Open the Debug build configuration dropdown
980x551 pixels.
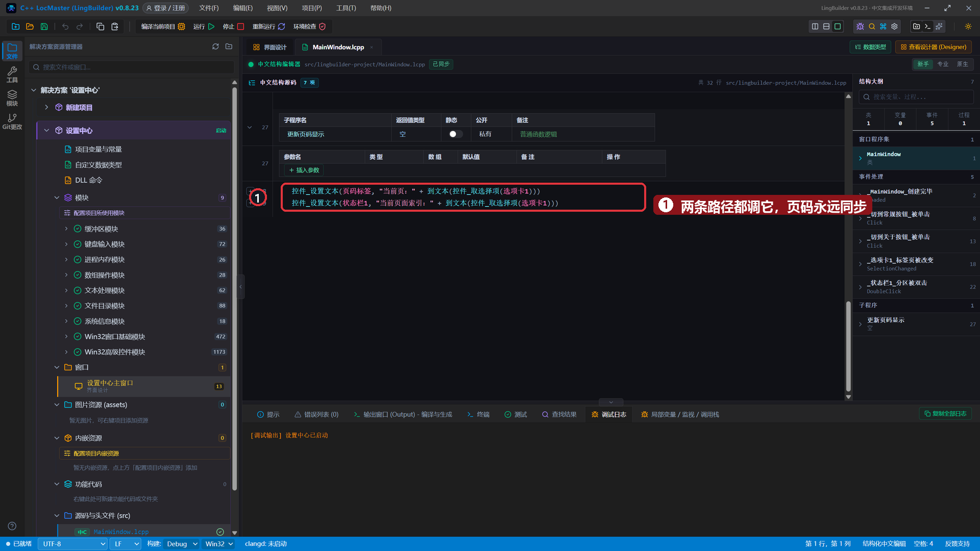pyautogui.click(x=182, y=544)
